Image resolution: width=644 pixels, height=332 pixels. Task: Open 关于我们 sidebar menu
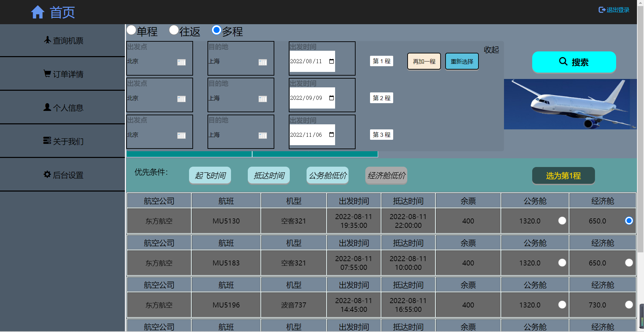pyautogui.click(x=62, y=141)
